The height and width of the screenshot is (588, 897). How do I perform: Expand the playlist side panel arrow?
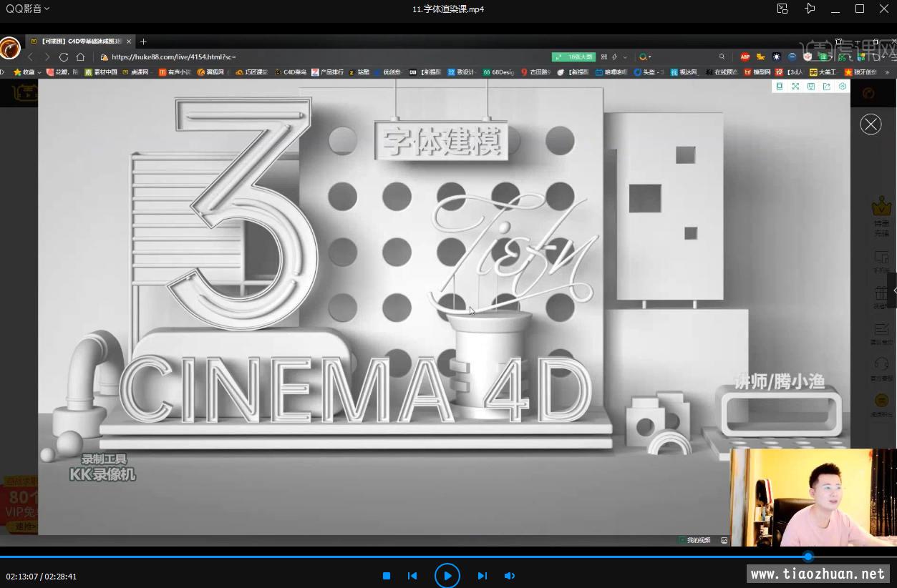coord(893,290)
